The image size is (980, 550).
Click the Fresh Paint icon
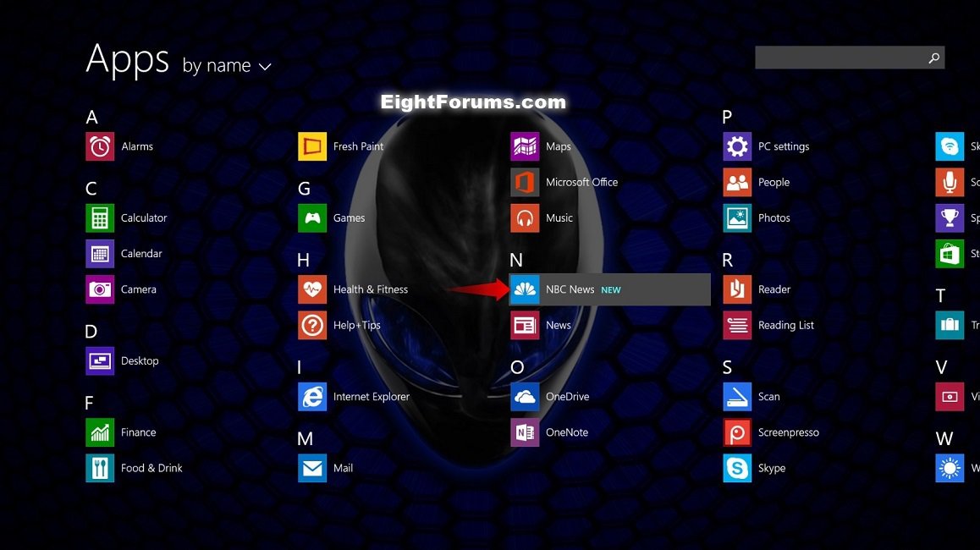coord(312,146)
